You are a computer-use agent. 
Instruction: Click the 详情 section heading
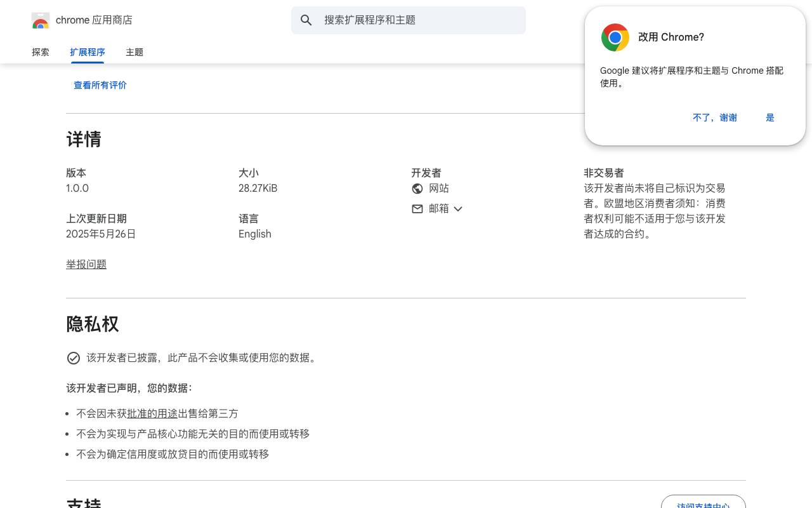[84, 140]
